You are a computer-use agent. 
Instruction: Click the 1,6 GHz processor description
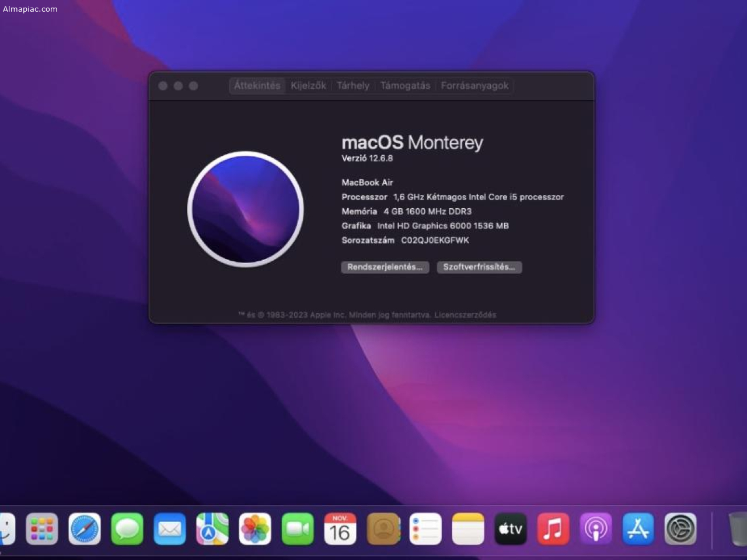pyautogui.click(x=479, y=197)
